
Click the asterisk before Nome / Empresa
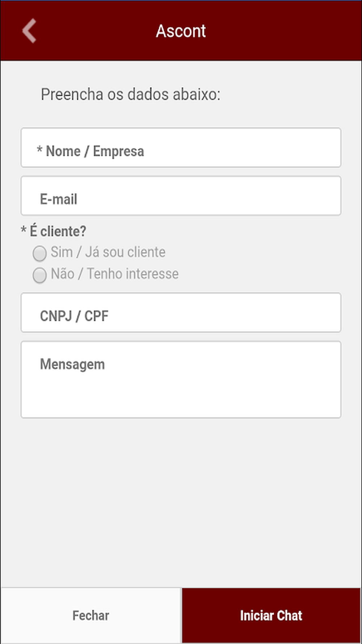(39, 150)
